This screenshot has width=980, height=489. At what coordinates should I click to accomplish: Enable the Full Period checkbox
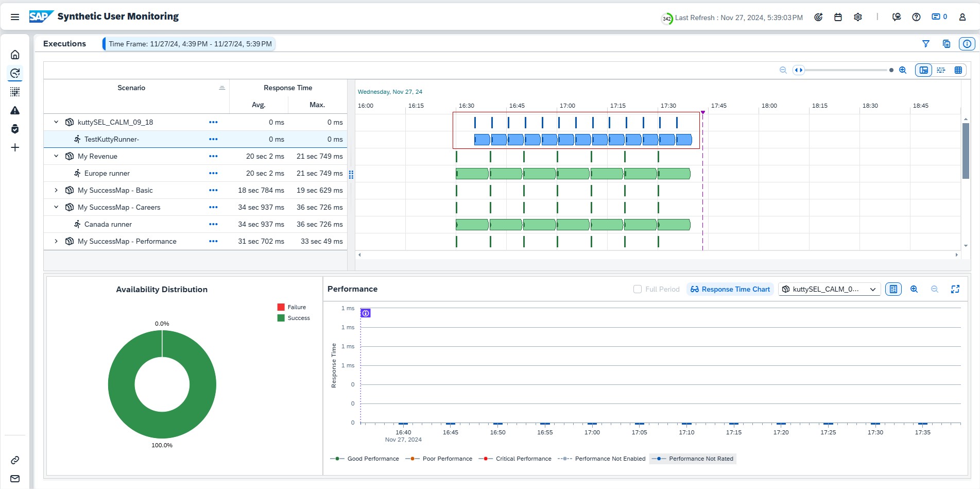tap(637, 289)
